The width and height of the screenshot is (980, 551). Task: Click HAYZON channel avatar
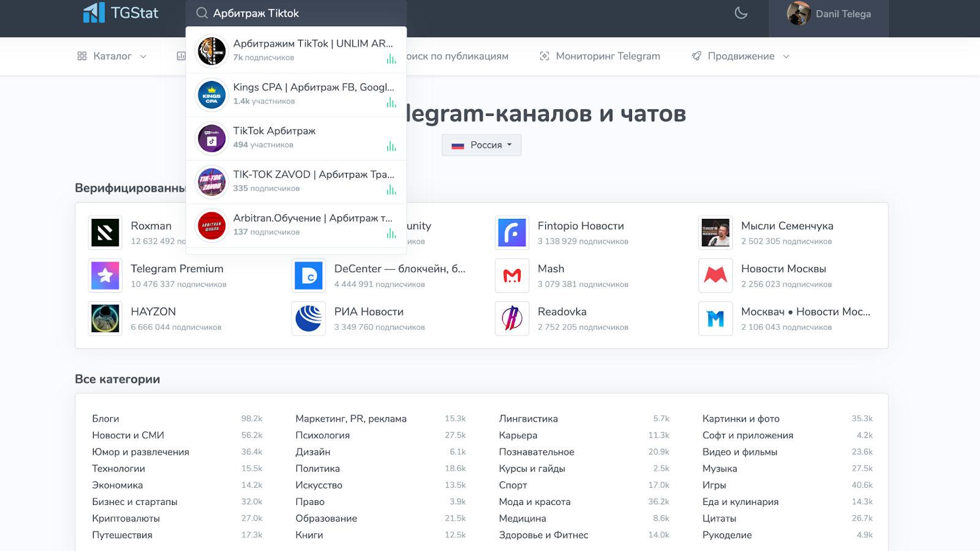105,319
